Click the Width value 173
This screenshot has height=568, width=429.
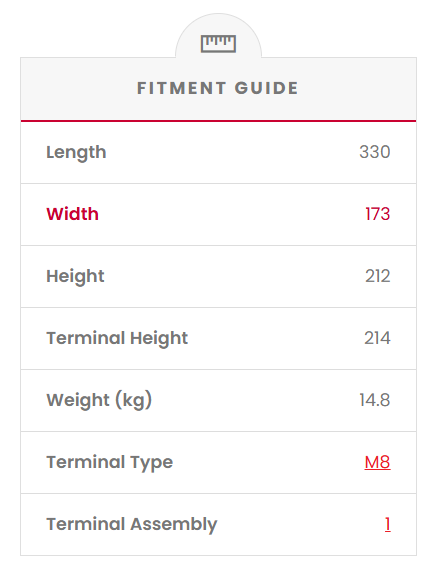[378, 214]
